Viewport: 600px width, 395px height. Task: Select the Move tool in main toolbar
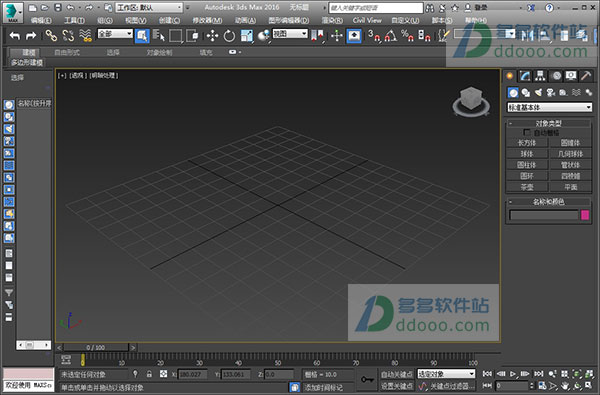[212, 36]
